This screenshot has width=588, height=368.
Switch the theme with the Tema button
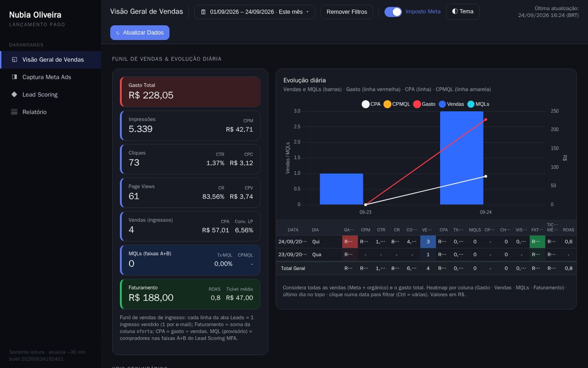tap(463, 12)
